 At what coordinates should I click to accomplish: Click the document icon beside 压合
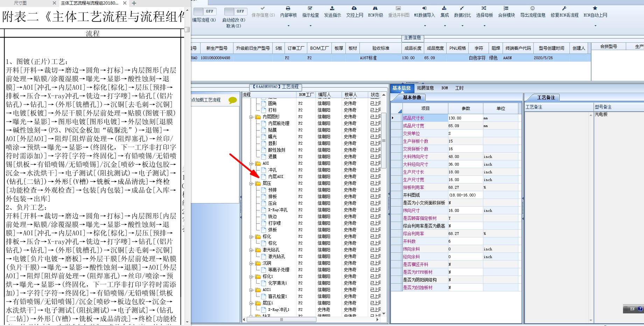coord(264,203)
